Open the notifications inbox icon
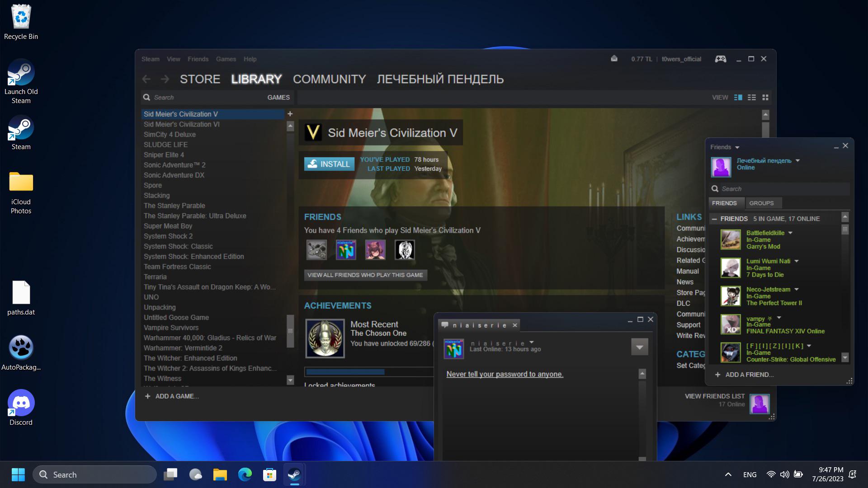The height and width of the screenshot is (488, 868). pos(614,59)
